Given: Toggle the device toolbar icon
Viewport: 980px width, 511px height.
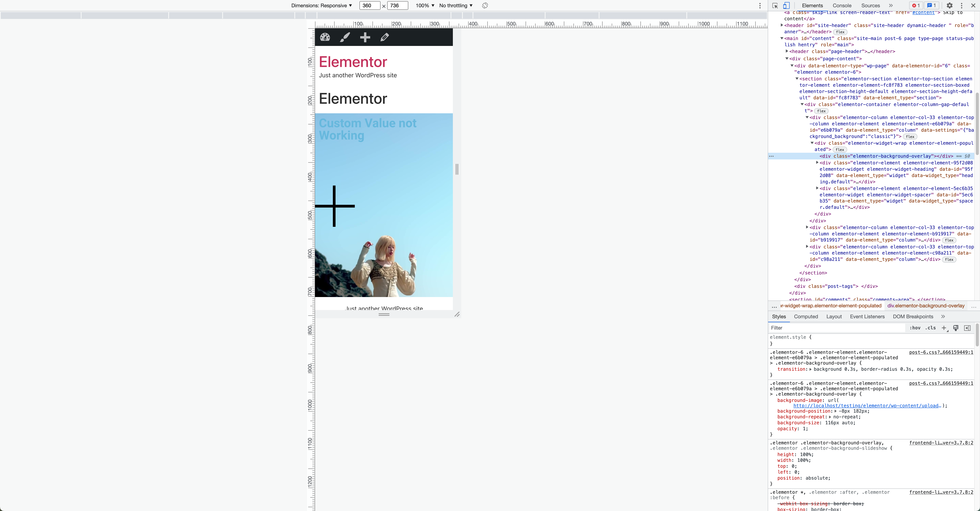Looking at the screenshot, I should [786, 5].
